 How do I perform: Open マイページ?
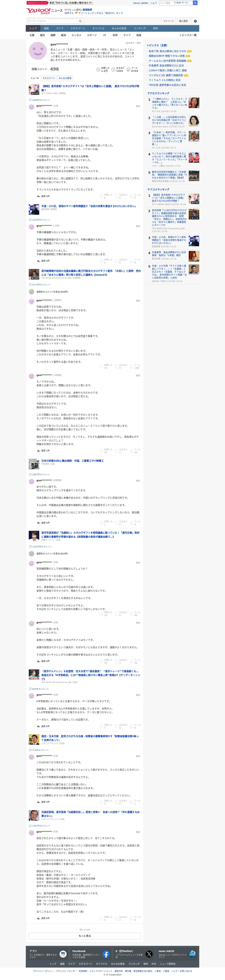168,21
